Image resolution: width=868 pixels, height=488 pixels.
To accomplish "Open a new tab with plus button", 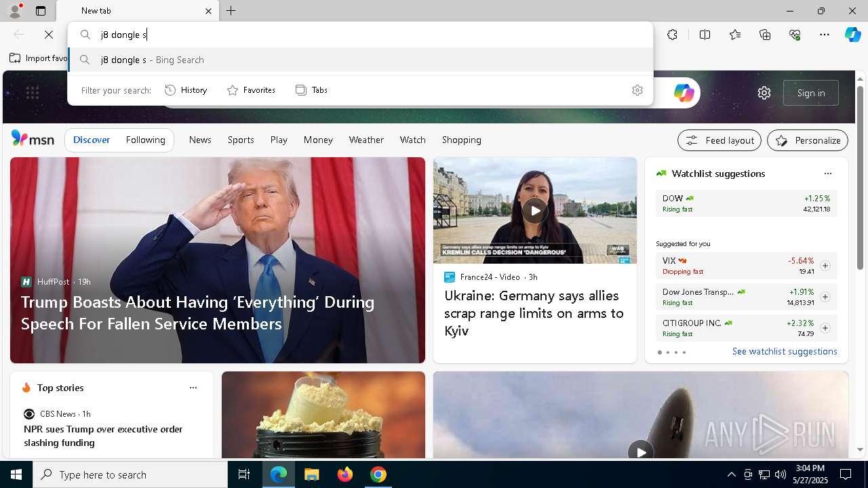I will 231,11.
